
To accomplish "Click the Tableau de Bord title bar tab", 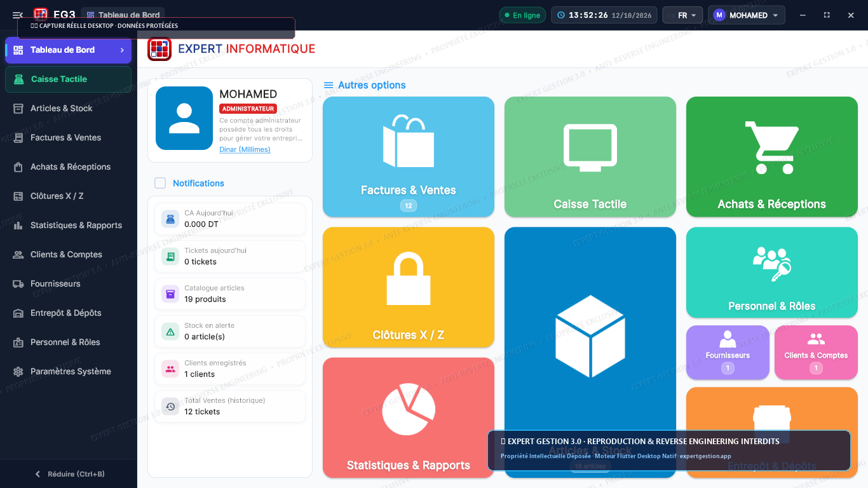I will tap(123, 15).
